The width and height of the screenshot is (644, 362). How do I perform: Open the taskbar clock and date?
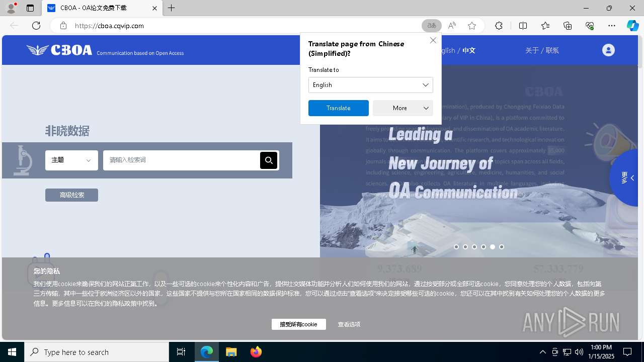(602, 352)
